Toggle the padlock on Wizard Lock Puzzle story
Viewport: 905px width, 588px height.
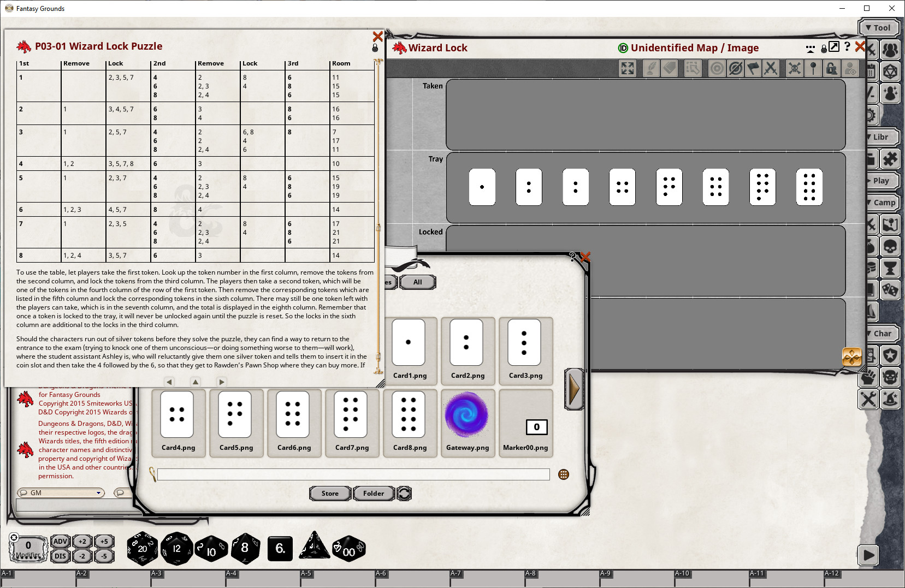point(375,48)
